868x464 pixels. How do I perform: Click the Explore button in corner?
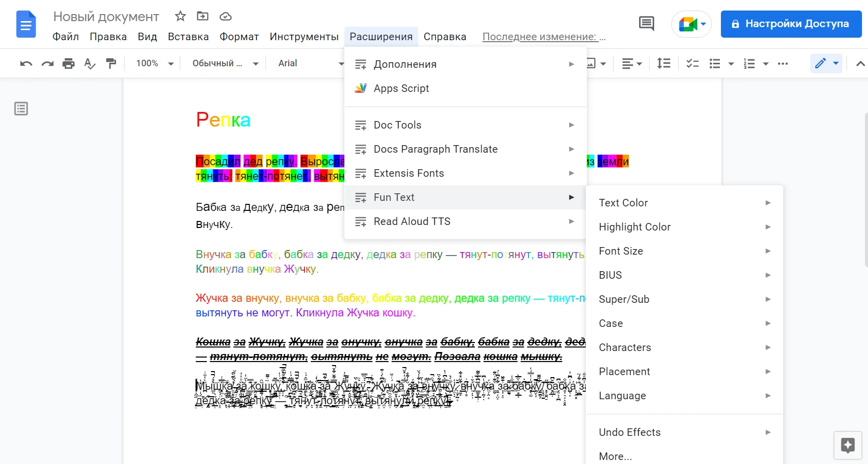tap(848, 445)
